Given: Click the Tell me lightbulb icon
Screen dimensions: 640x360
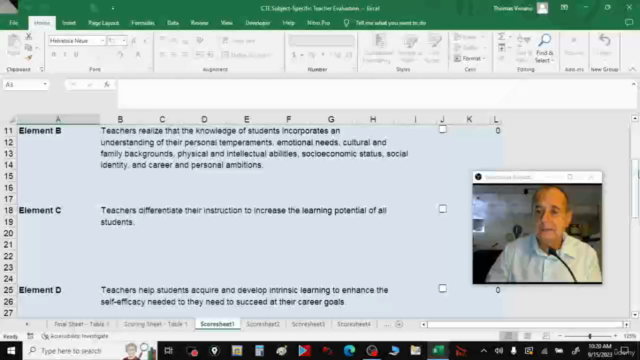Looking at the screenshot, I should click(x=346, y=23).
